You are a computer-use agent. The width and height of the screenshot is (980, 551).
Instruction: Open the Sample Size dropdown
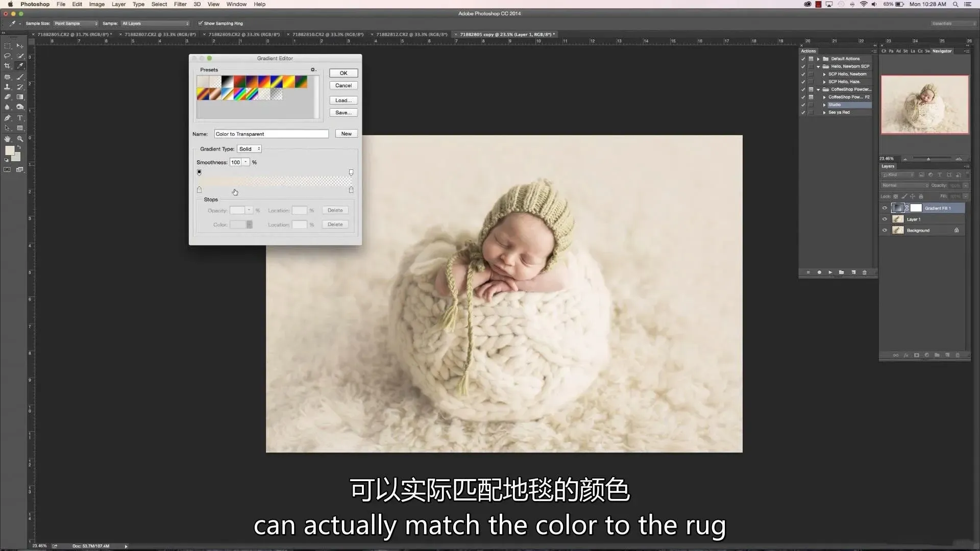[x=76, y=23]
